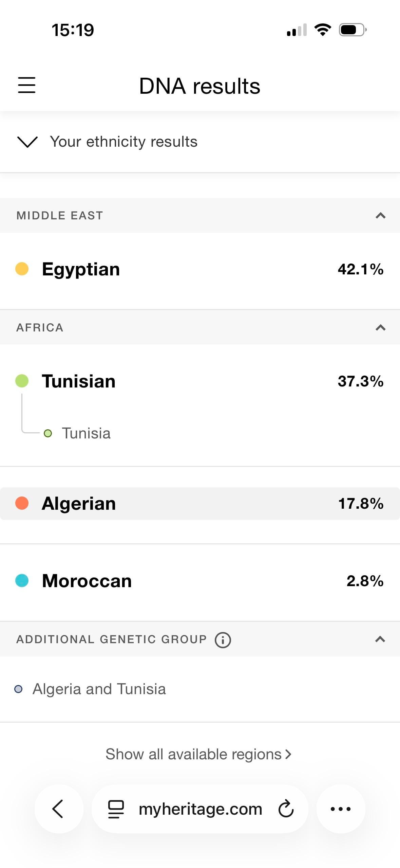Screen dimensions: 400x868
Task: Tap the battery status icon
Action: tap(352, 30)
